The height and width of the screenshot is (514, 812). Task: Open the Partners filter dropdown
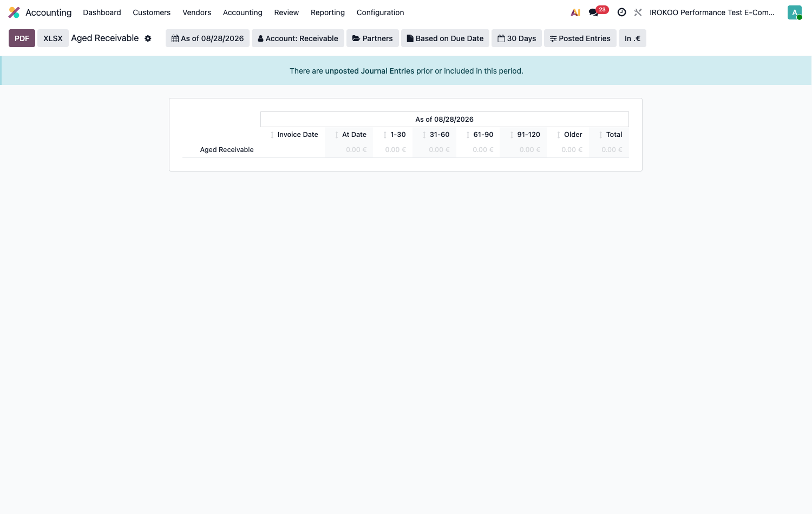pyautogui.click(x=372, y=38)
